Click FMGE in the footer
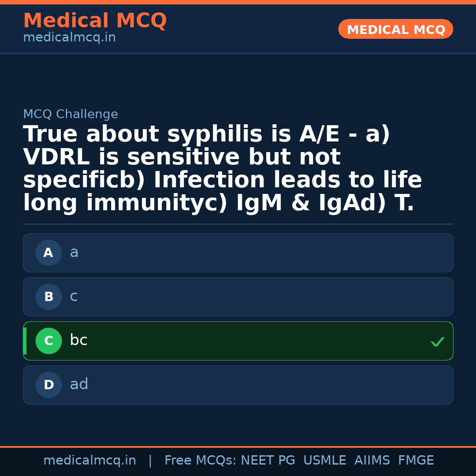This screenshot has height=476, width=476. (416, 461)
